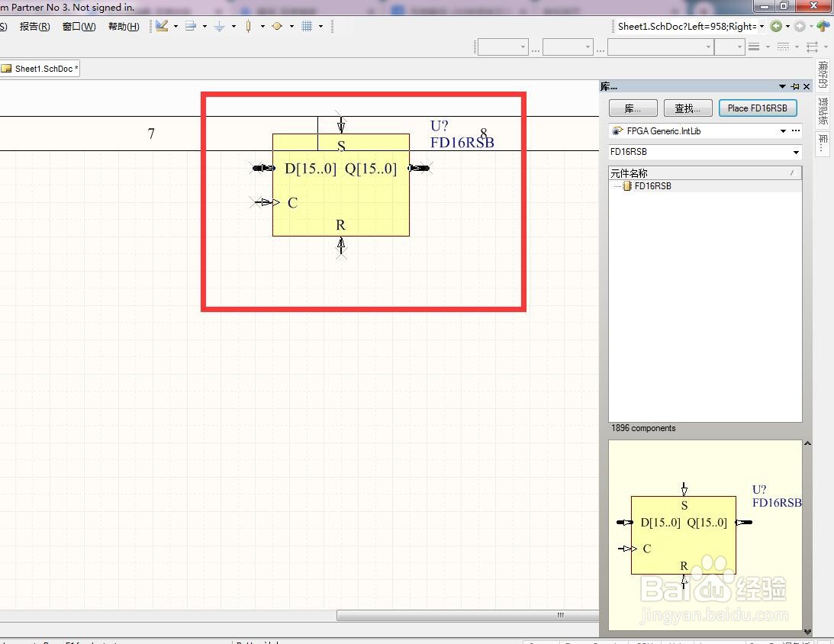The image size is (834, 644).
Task: Open the 库... side panel tab
Action: (823, 143)
